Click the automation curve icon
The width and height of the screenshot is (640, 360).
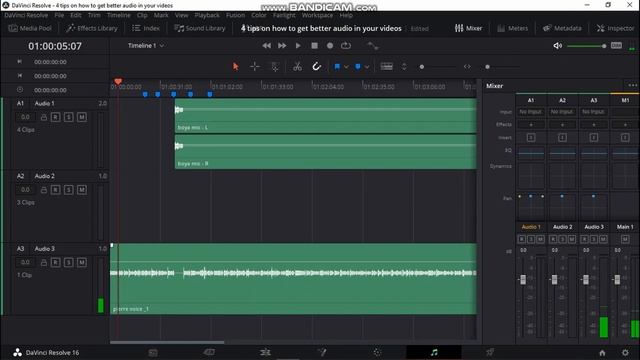372,46
